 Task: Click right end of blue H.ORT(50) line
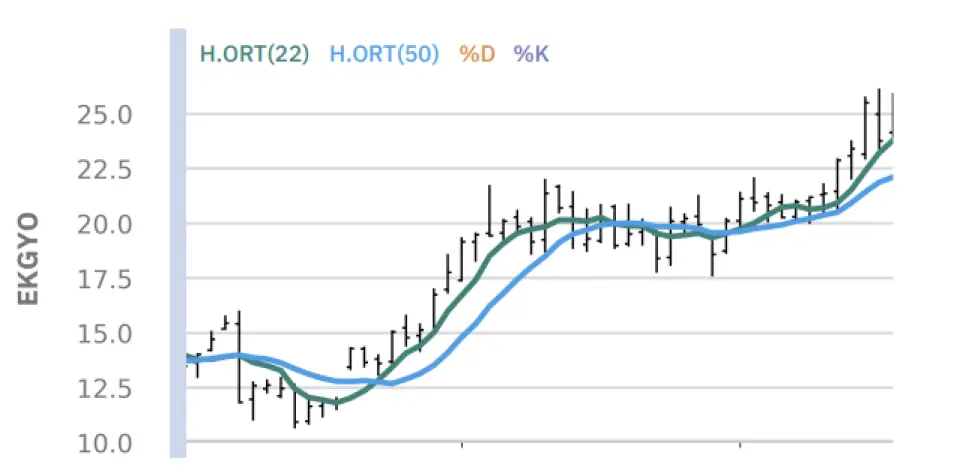click(x=889, y=178)
